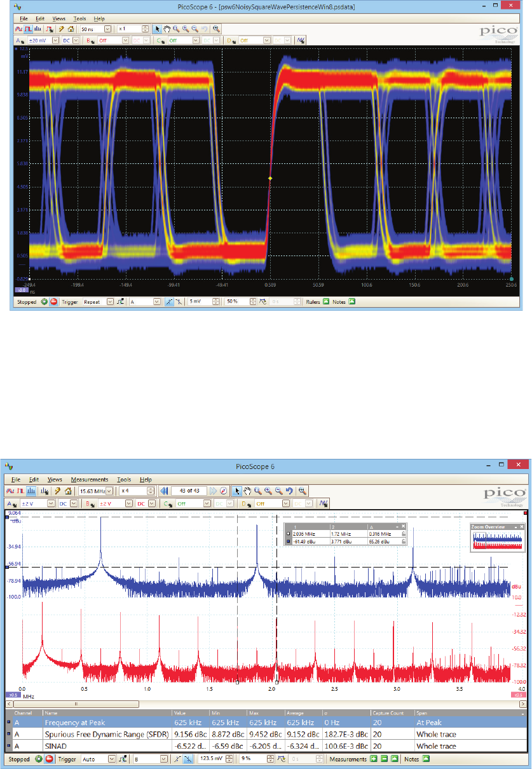This screenshot has height=769, width=532.
Task: Choose hand pan tool in top persistence window
Action: [167, 29]
